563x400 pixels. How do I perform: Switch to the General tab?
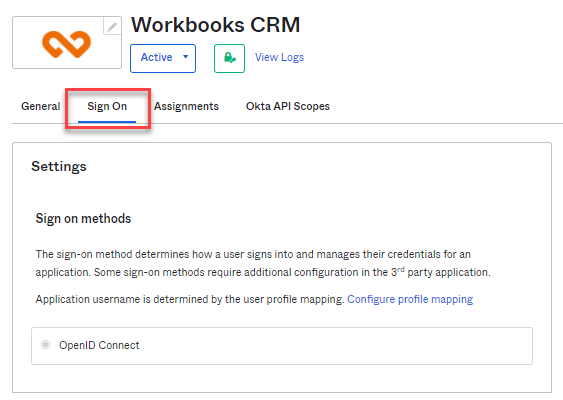click(x=41, y=106)
